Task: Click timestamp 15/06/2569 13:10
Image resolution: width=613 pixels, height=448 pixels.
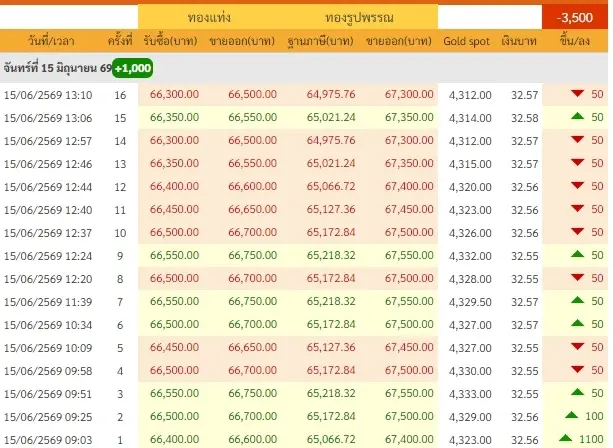Action: pyautogui.click(x=48, y=95)
